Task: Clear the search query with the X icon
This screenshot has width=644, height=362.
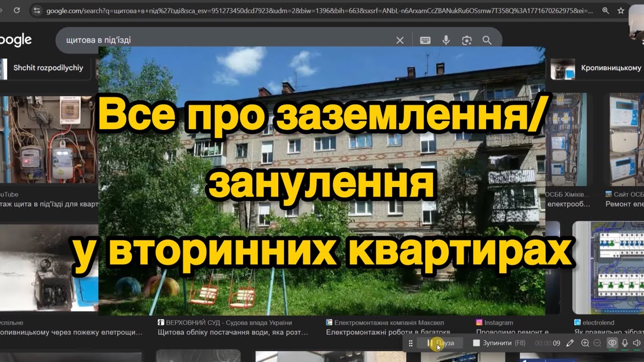Action: click(x=400, y=40)
